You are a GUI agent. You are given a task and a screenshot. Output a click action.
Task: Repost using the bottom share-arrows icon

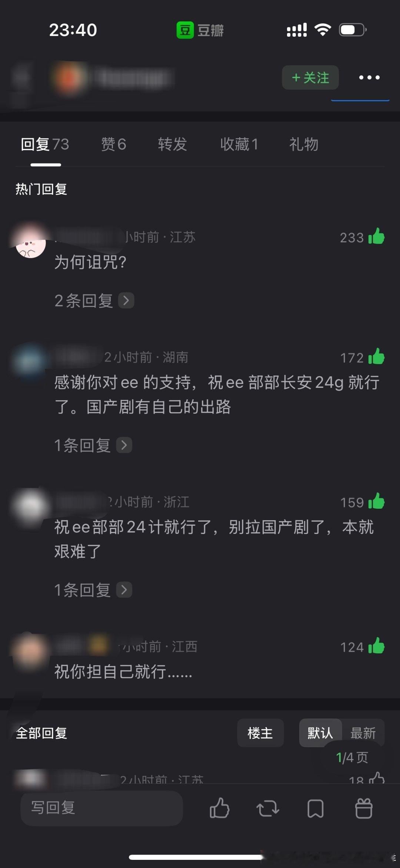click(268, 808)
